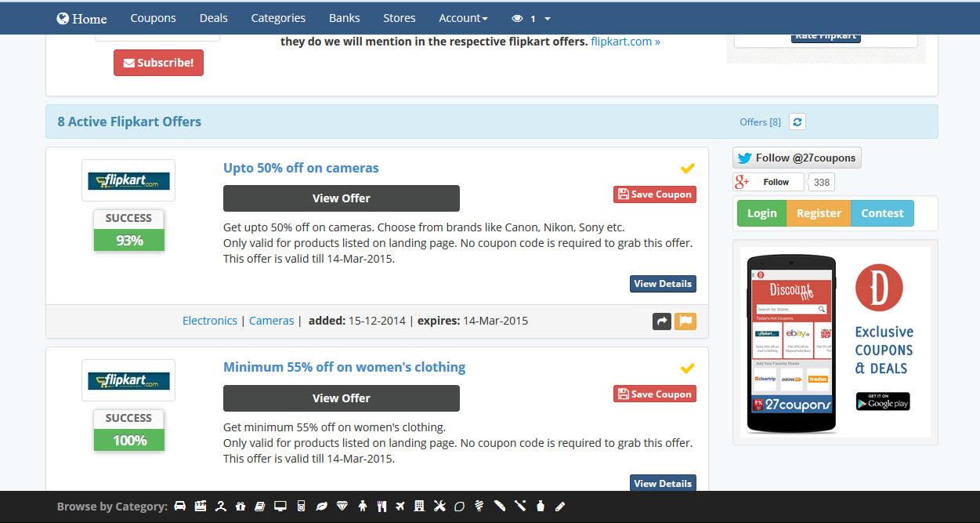Open the Banks menu item
Image resolution: width=980 pixels, height=523 pixels.
pos(345,18)
